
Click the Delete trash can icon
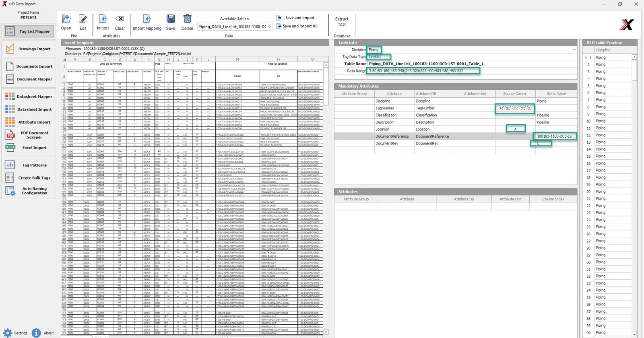click(187, 19)
